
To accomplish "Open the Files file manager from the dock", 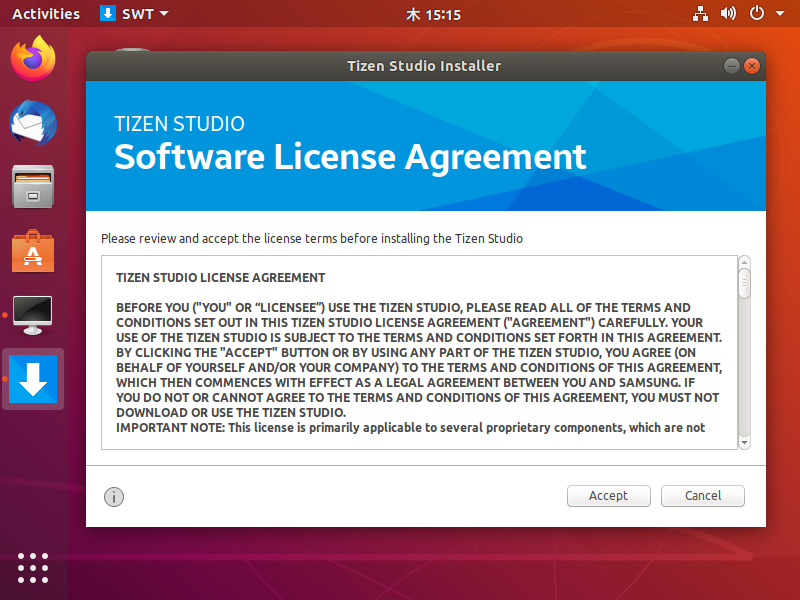I will click(x=32, y=188).
